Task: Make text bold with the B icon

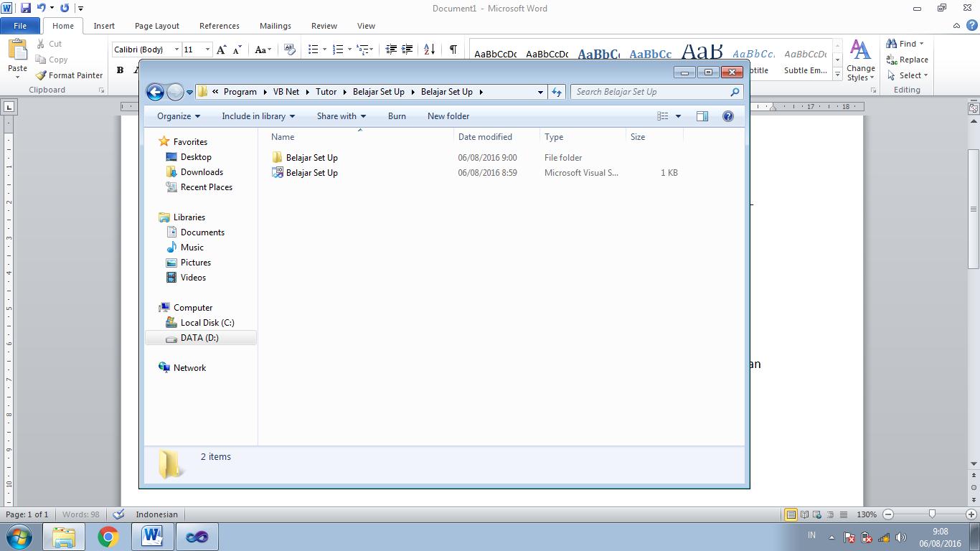Action: [120, 70]
